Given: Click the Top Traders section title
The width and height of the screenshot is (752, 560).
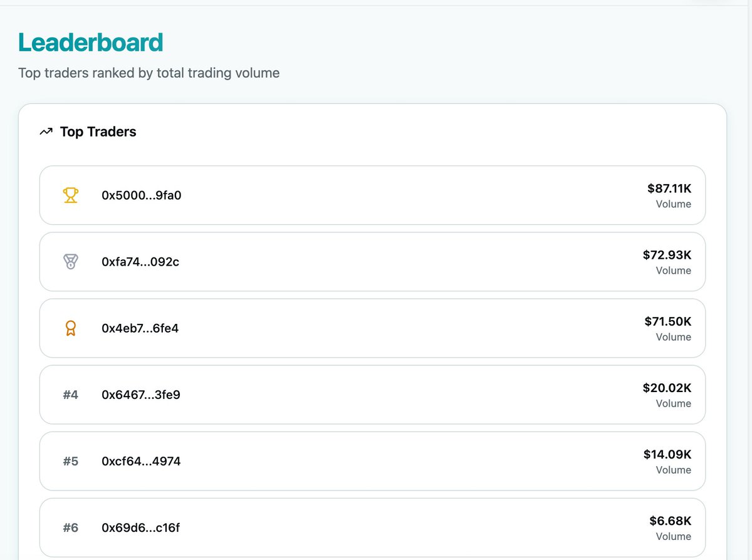Looking at the screenshot, I should [x=98, y=132].
